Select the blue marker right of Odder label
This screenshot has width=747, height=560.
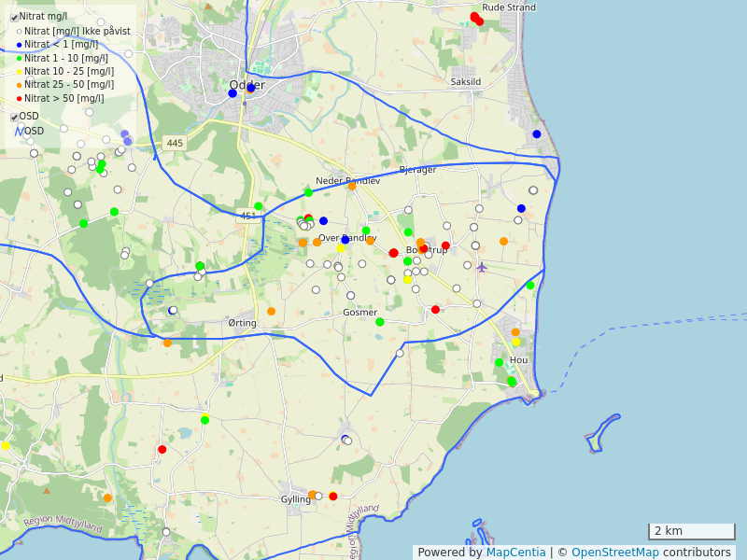coord(250,88)
